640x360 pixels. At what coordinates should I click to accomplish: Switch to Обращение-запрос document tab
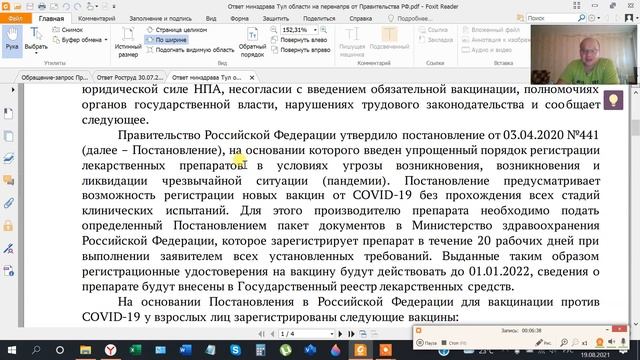(x=54, y=77)
